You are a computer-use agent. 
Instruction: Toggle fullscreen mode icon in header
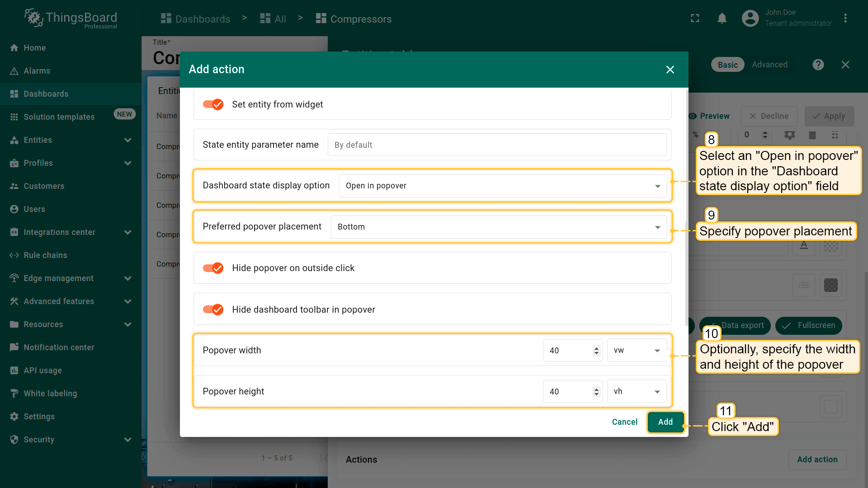tap(695, 19)
